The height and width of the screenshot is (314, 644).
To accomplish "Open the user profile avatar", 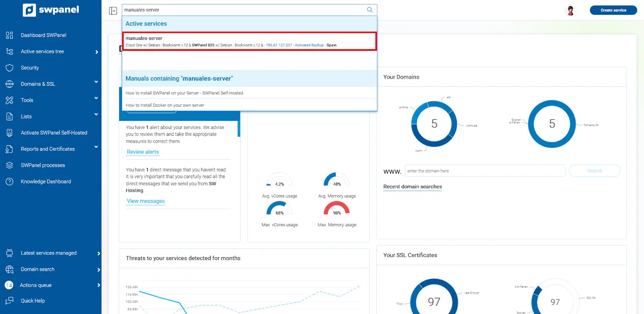I will coord(570,10).
